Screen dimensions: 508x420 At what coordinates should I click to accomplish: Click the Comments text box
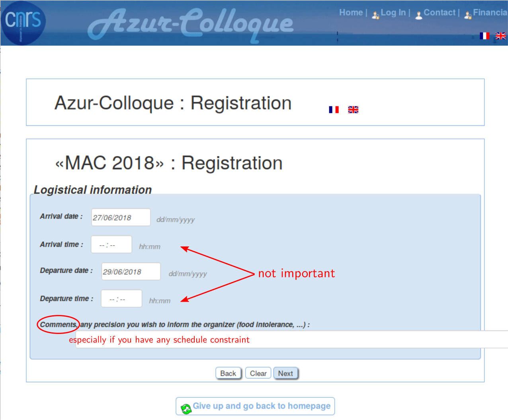pyautogui.click(x=292, y=340)
